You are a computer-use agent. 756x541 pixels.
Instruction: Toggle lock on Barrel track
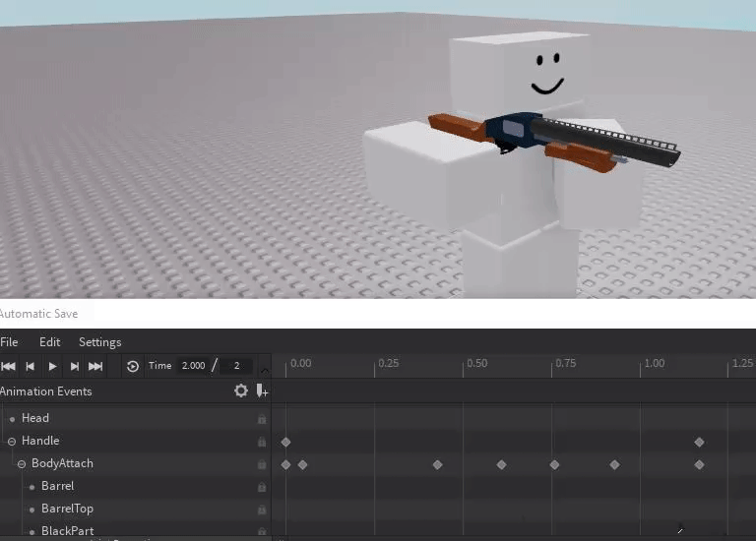(262, 487)
